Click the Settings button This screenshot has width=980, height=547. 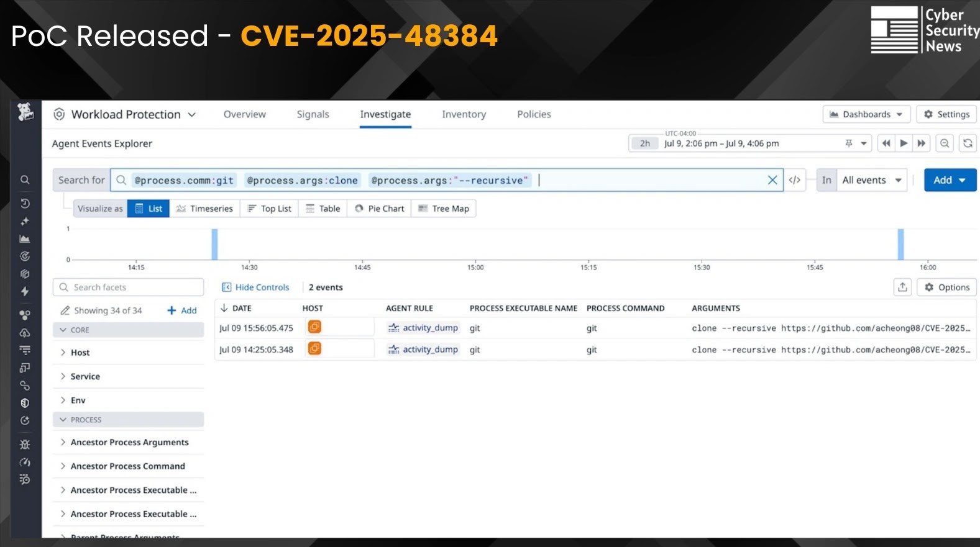[946, 114]
